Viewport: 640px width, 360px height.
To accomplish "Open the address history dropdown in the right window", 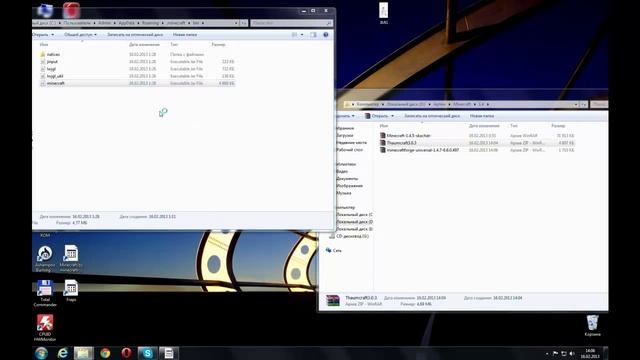I will pos(576,104).
